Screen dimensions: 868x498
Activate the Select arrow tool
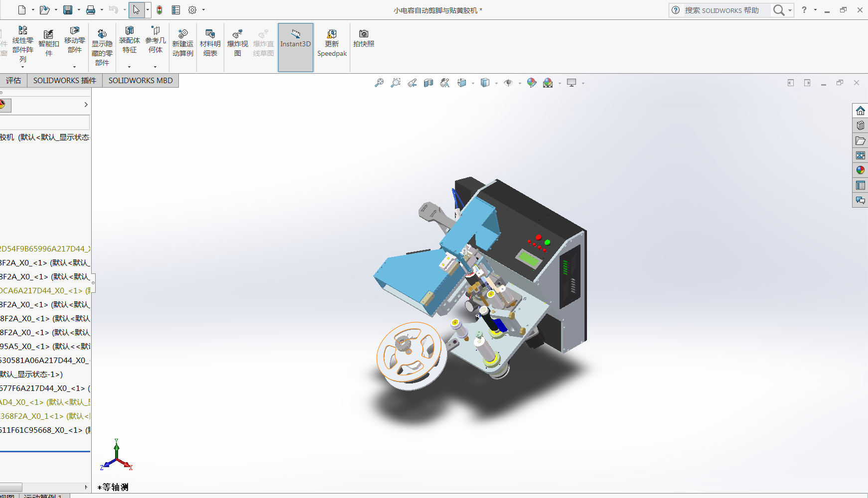(136, 10)
